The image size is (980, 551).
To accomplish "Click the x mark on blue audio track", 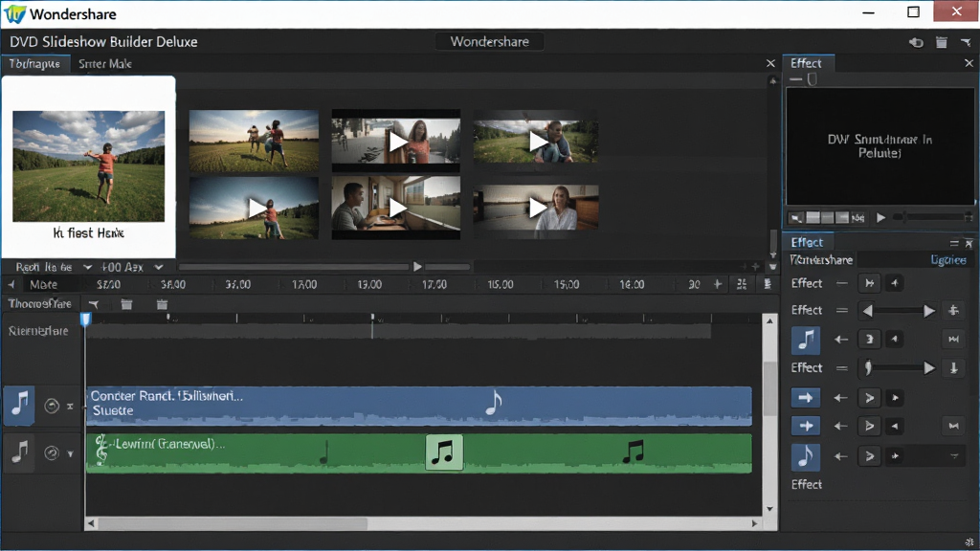I will [x=70, y=407].
